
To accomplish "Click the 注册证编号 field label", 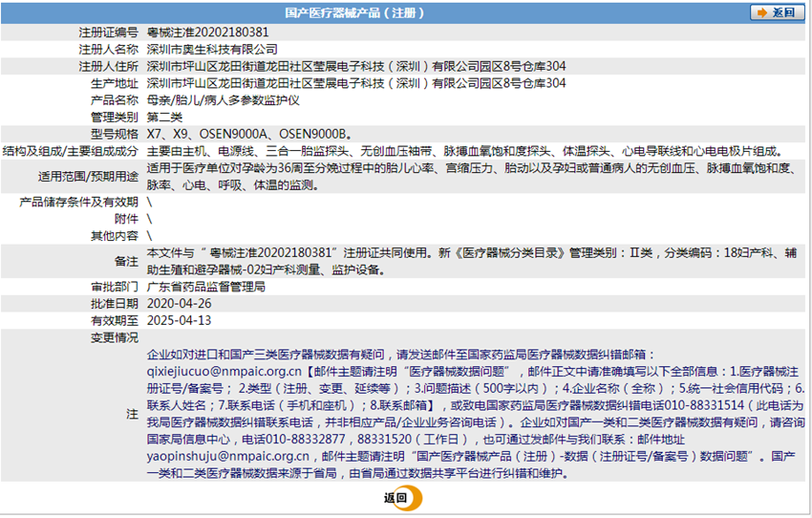I will click(108, 32).
